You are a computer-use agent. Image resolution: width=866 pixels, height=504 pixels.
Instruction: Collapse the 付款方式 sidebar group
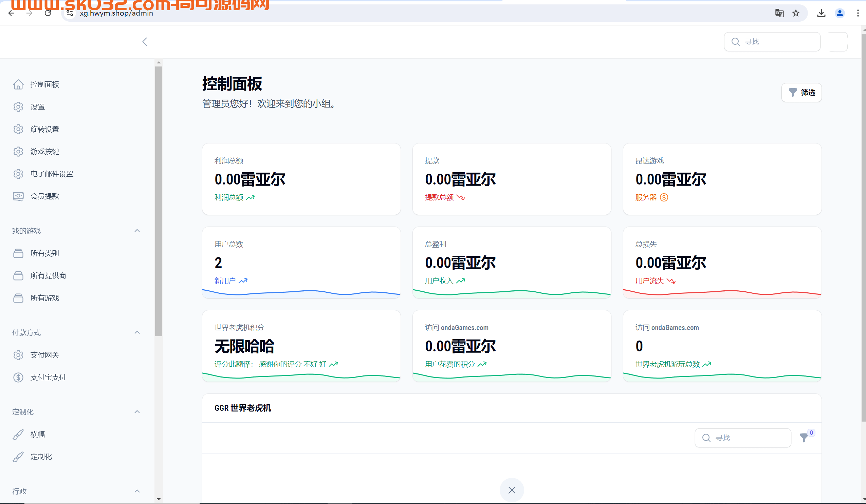(x=137, y=332)
